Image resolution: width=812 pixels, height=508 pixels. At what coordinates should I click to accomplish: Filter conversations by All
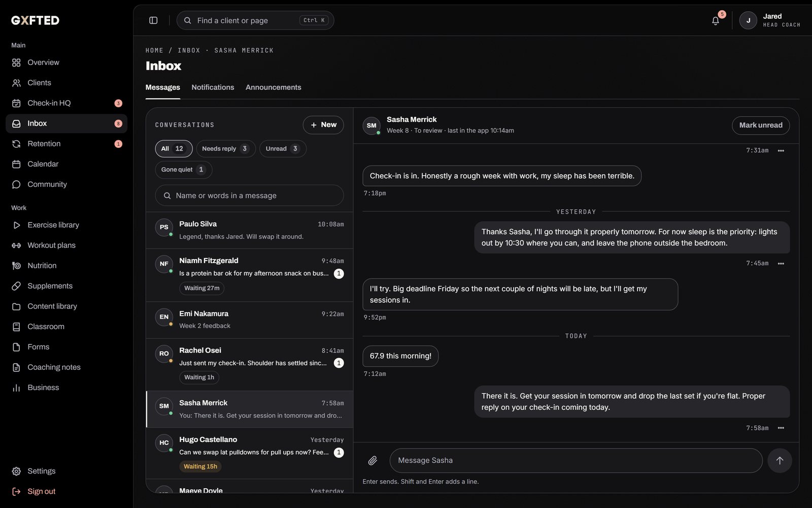174,148
